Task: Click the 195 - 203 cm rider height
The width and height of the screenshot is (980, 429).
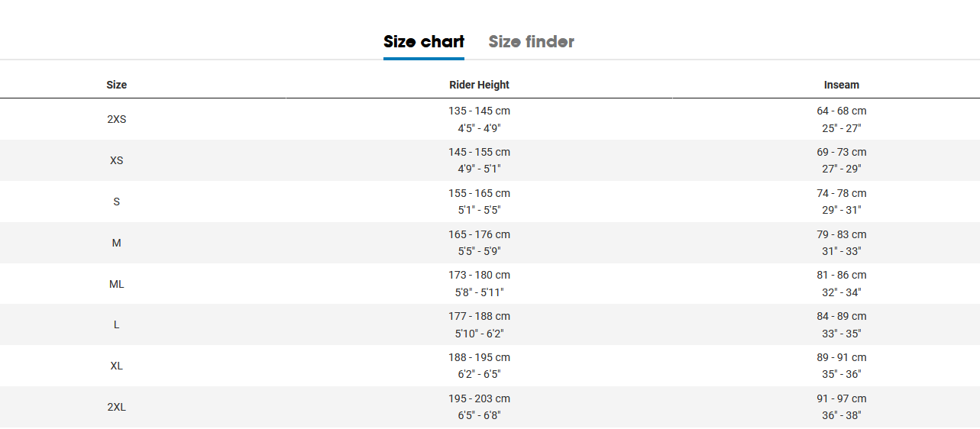Action: tap(479, 398)
